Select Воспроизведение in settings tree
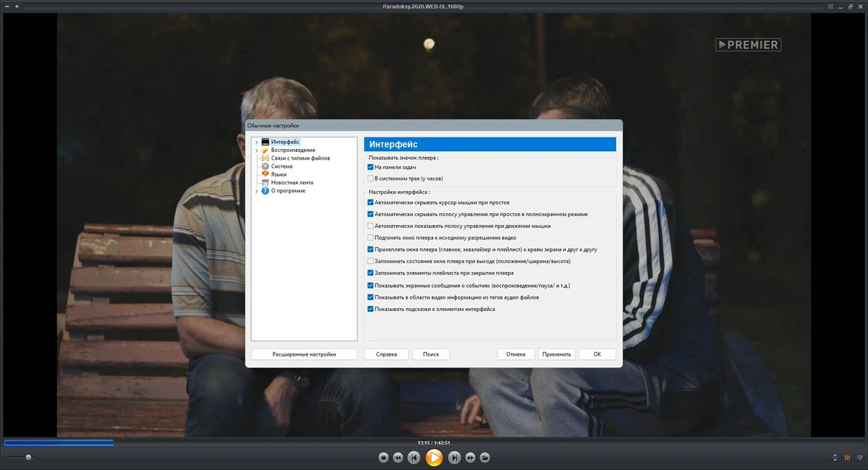Viewport: 868px width, 470px height. 293,150
